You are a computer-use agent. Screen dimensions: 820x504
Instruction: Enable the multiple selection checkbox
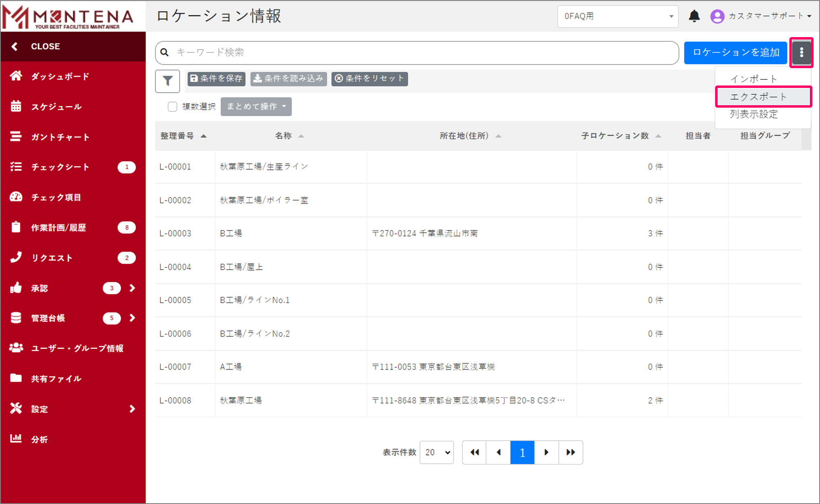pyautogui.click(x=173, y=106)
